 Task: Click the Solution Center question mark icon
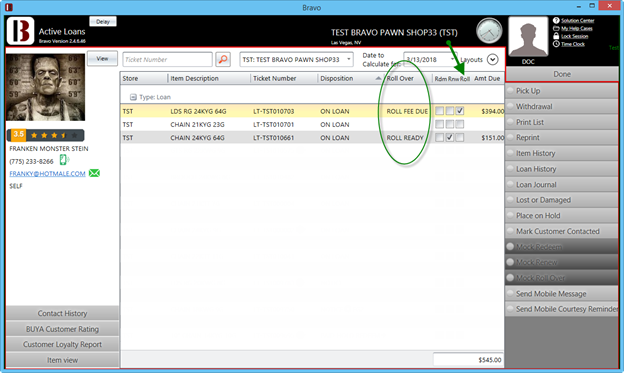click(556, 20)
